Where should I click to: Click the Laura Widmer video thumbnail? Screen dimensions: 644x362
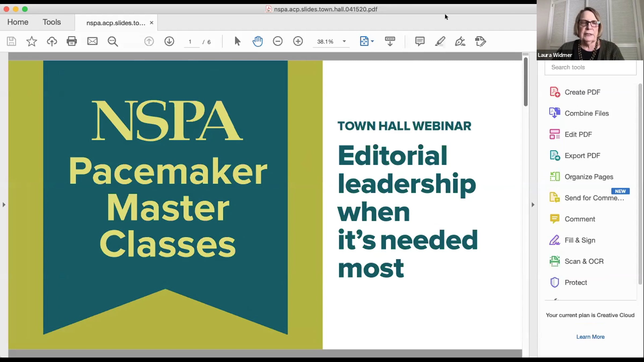tap(590, 30)
